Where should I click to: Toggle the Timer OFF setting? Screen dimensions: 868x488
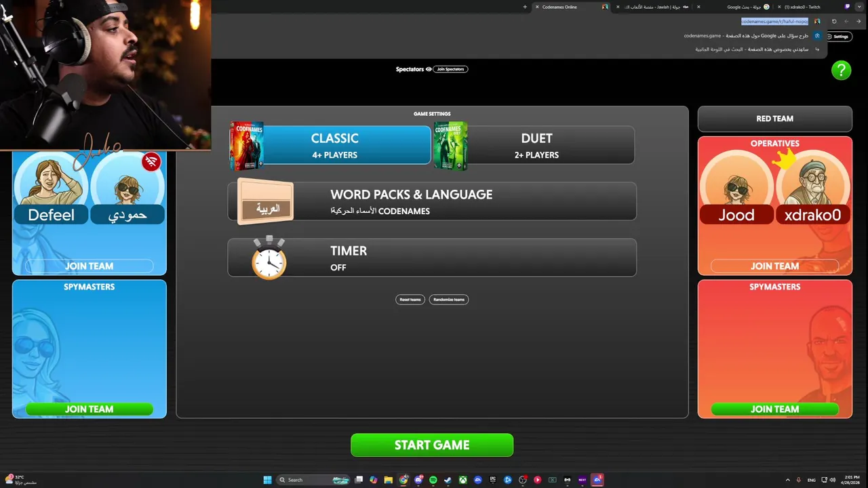point(432,258)
